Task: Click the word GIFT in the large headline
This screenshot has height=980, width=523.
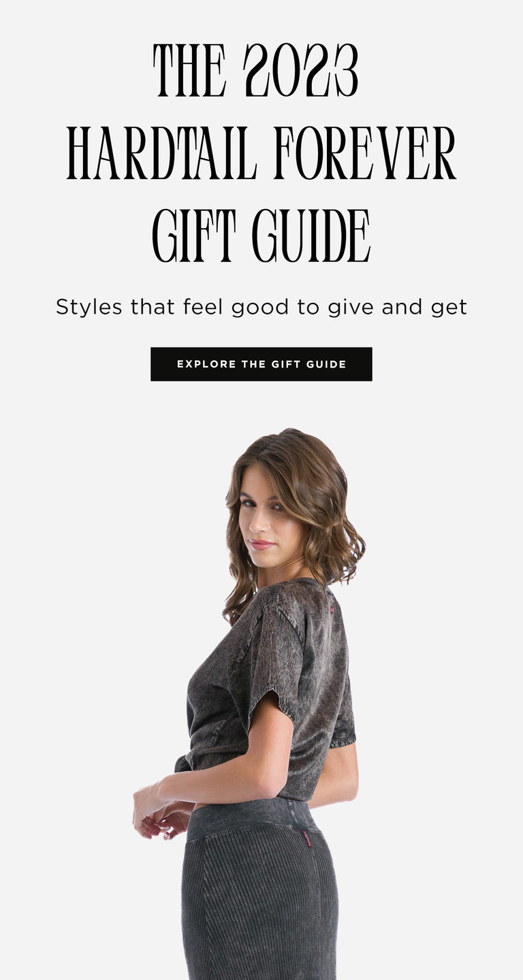Action: (x=194, y=236)
